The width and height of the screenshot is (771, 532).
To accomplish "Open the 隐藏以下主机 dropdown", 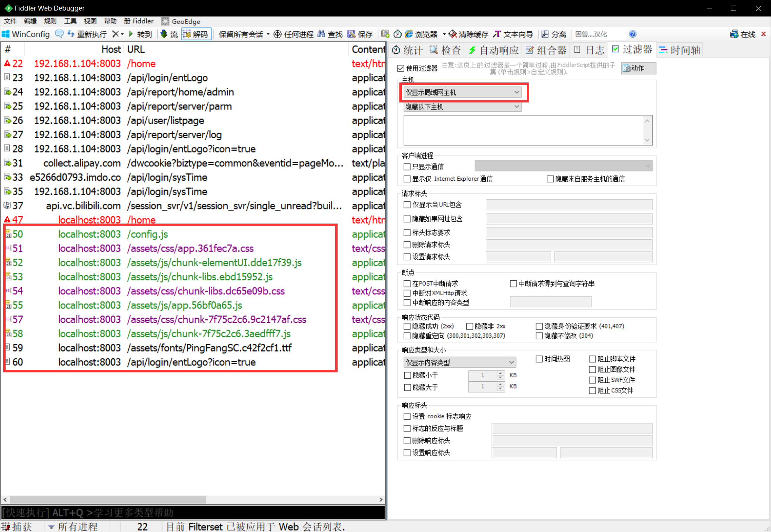I will point(462,107).
